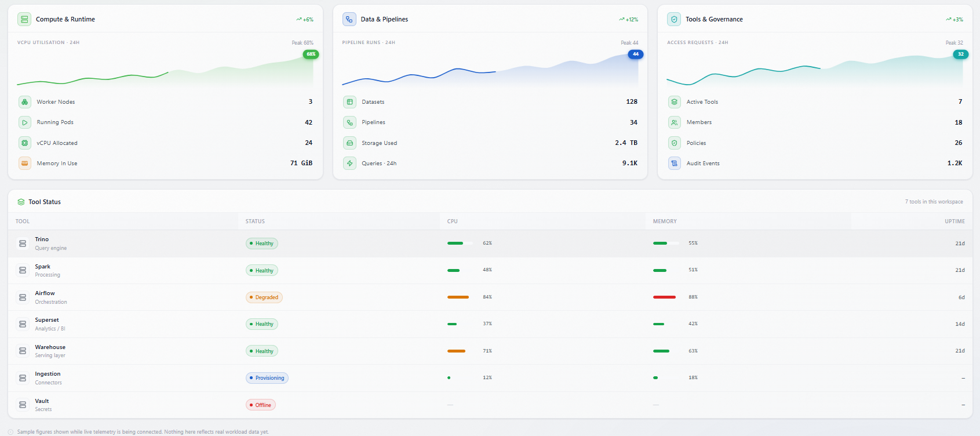Viewport: 980px width, 436px height.
Task: Click the orange Memory In Use icon
Action: (25, 163)
